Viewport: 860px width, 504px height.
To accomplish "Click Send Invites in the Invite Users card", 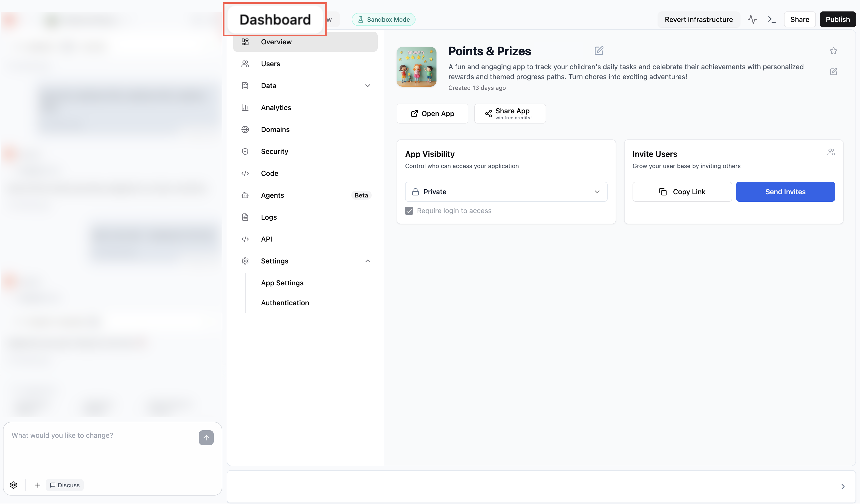I will (x=785, y=192).
